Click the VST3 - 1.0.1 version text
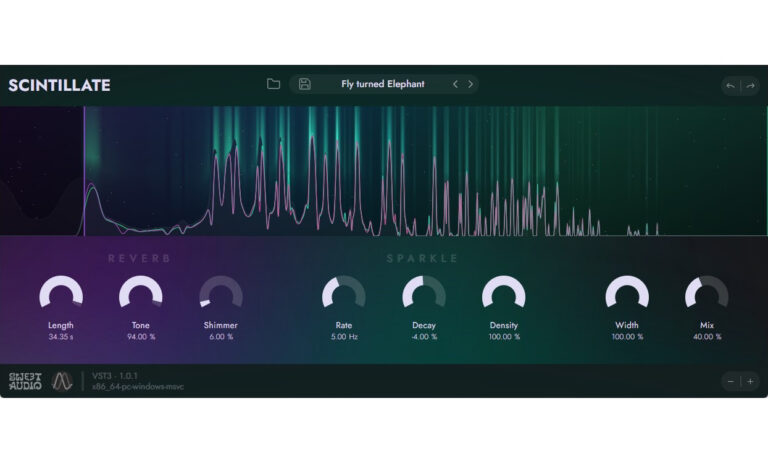Screen dimensions: 768x461 coord(115,376)
